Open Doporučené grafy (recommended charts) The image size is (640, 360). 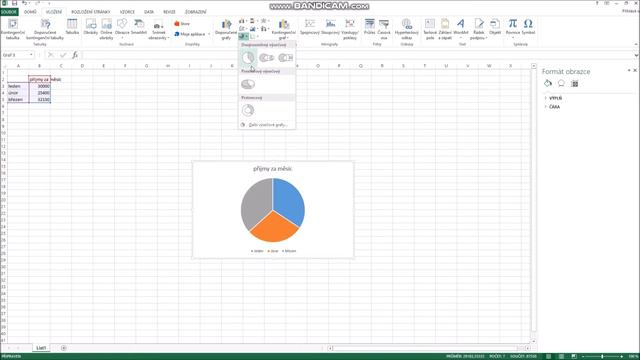tap(226, 29)
